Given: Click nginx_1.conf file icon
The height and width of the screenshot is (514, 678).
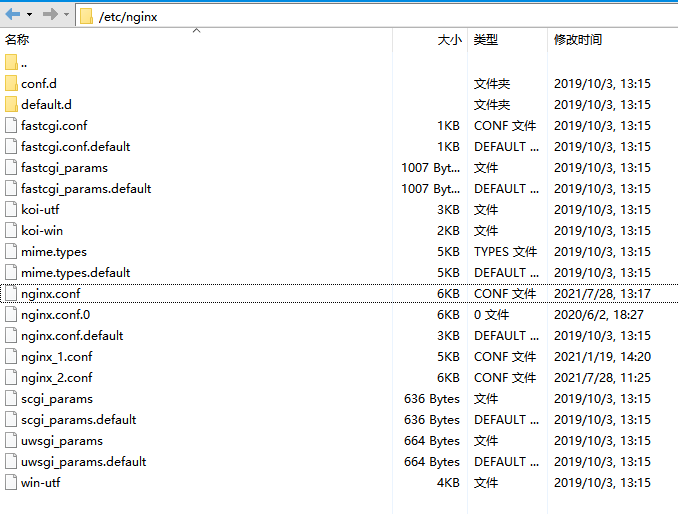Looking at the screenshot, I should pyautogui.click(x=11, y=357).
